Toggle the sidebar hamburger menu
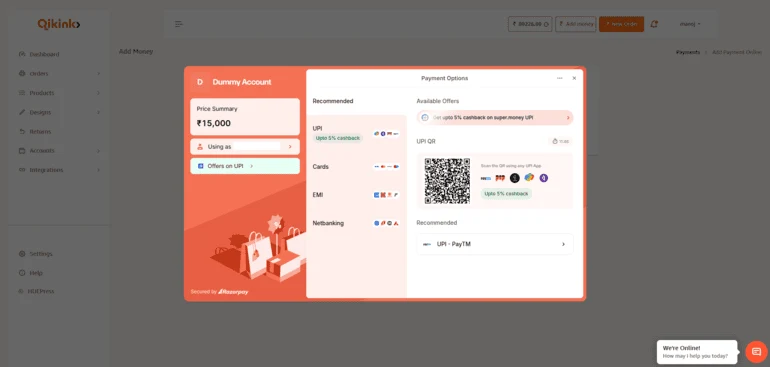Image resolution: width=770 pixels, height=367 pixels. 179,24
